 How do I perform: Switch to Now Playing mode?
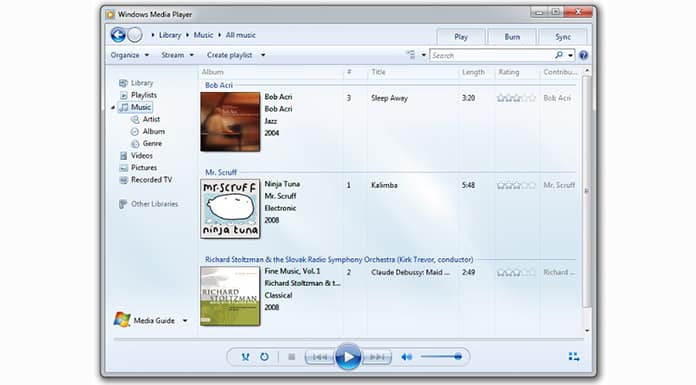574,357
